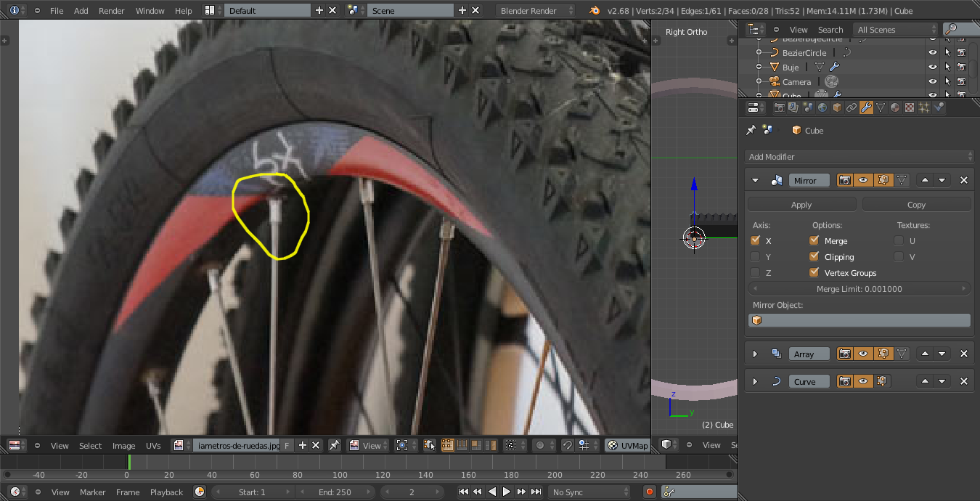The image size is (980, 501).
Task: Collapse the Mirror modifier panel
Action: click(755, 180)
